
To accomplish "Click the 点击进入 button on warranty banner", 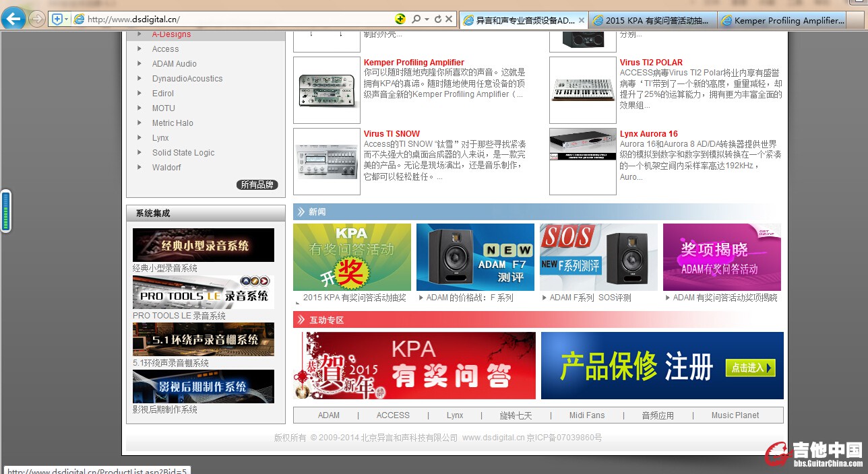I will click(750, 368).
